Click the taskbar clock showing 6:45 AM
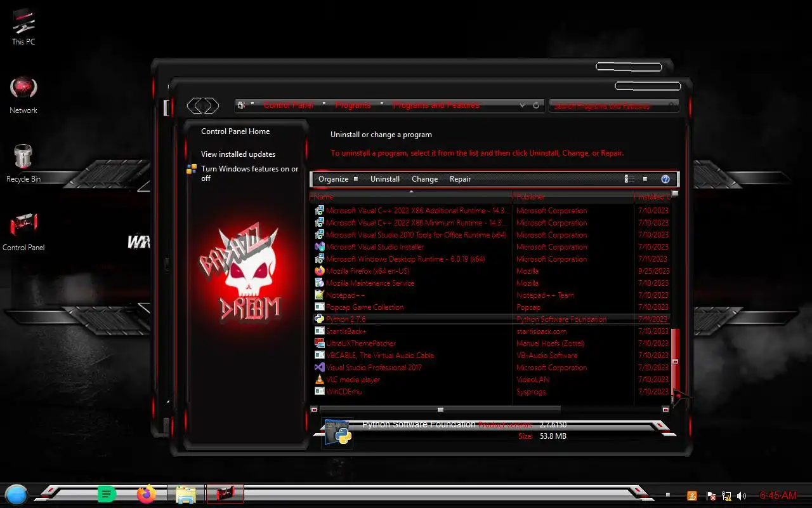812x508 pixels. (x=778, y=495)
